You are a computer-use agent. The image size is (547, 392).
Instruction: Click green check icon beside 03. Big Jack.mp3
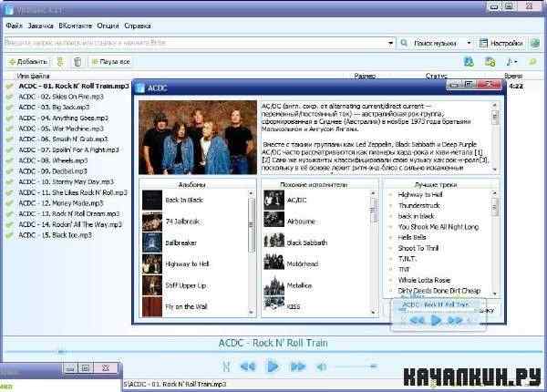[x=10, y=108]
